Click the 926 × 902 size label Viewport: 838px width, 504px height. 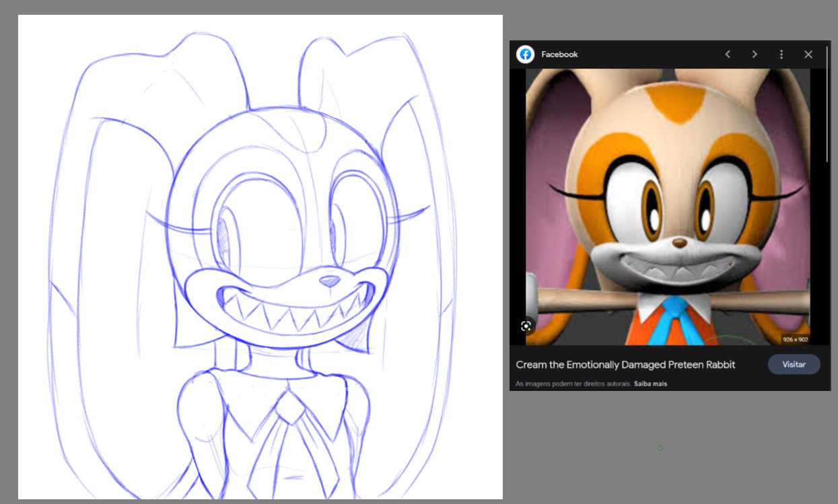pos(794,340)
